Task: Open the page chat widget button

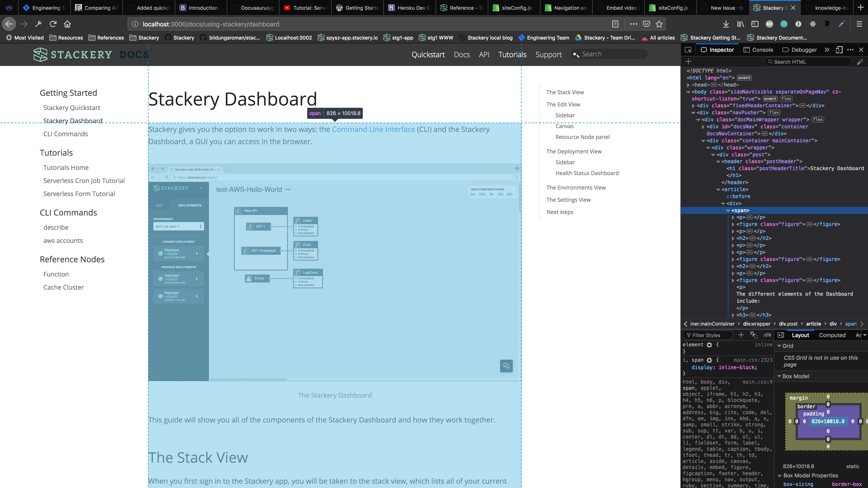Action: (x=506, y=366)
